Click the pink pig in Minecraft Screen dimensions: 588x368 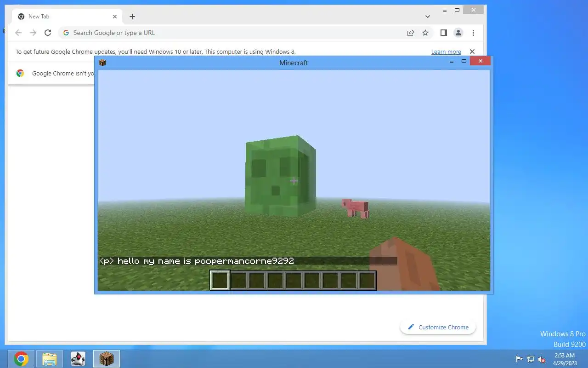355,208
